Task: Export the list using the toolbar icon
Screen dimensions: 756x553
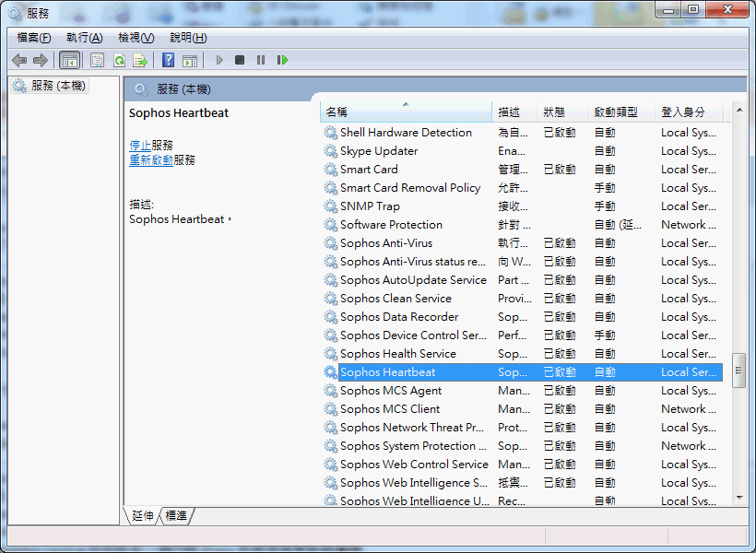Action: point(140,60)
